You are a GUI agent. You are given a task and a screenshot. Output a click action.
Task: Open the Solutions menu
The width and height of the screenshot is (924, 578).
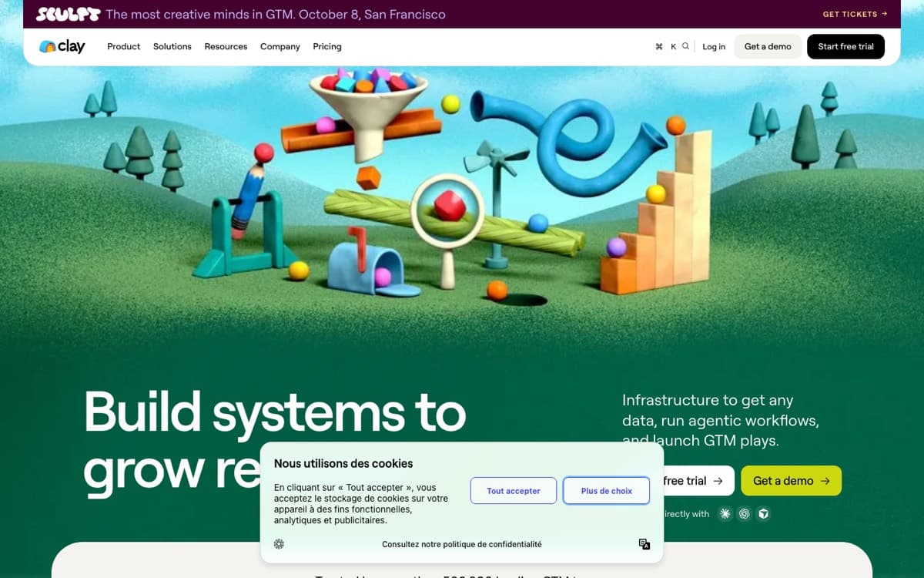(x=172, y=46)
